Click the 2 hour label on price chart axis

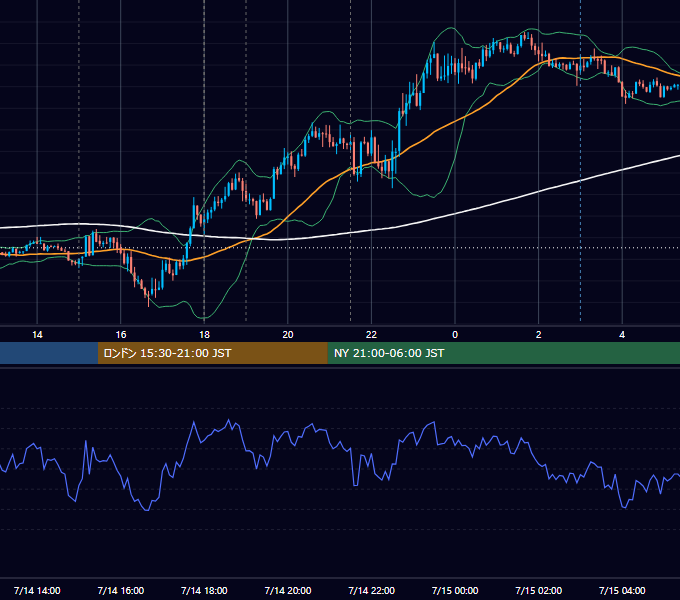pyautogui.click(x=539, y=335)
